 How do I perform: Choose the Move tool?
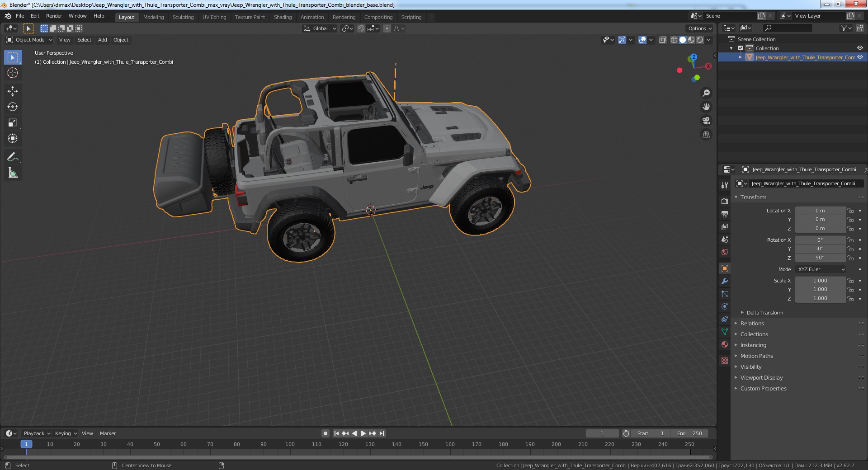(x=13, y=91)
